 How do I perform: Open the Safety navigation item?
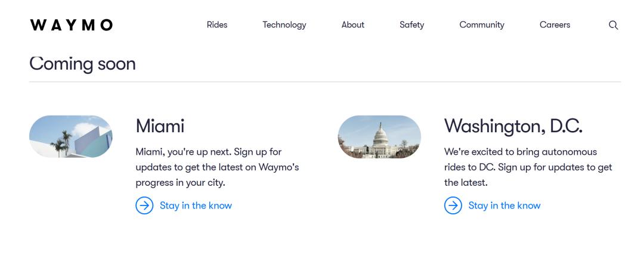pos(411,25)
